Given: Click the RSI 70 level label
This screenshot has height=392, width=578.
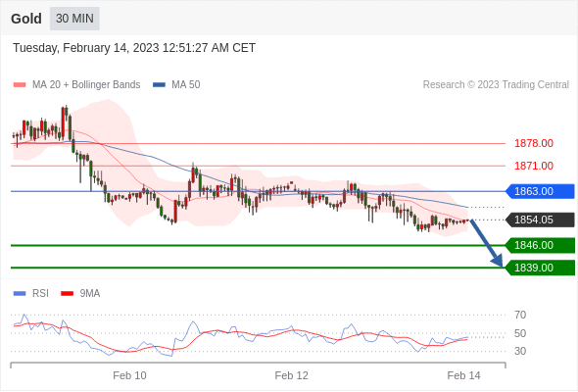Looking at the screenshot, I should point(520,315).
